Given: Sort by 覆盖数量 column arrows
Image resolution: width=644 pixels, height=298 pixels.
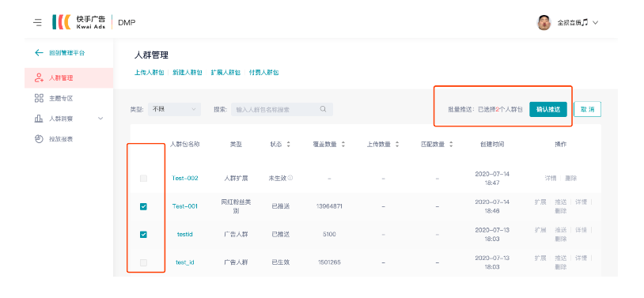Looking at the screenshot, I should pyautogui.click(x=343, y=145).
